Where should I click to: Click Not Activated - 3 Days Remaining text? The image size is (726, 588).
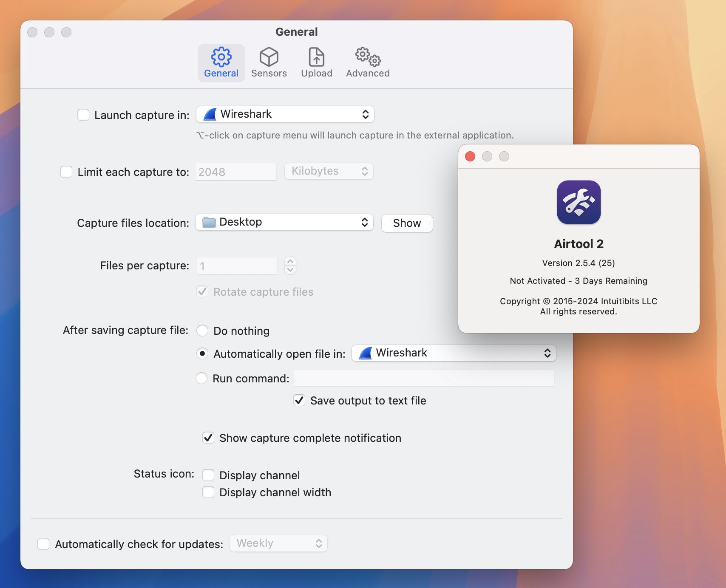[x=579, y=281]
